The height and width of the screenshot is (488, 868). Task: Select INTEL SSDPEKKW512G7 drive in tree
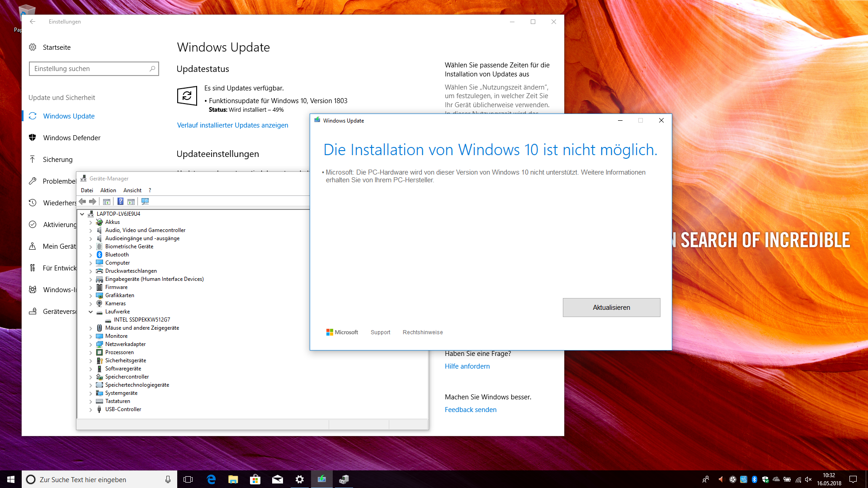click(142, 320)
